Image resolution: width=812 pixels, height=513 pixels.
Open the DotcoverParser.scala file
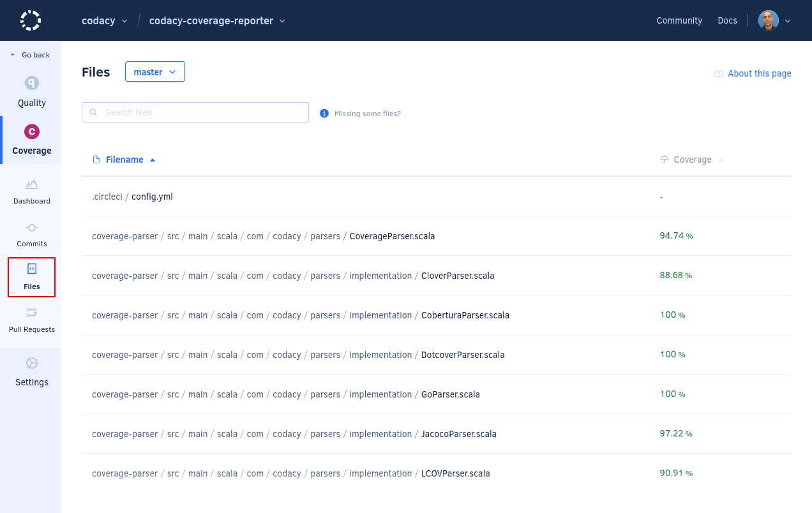point(463,355)
